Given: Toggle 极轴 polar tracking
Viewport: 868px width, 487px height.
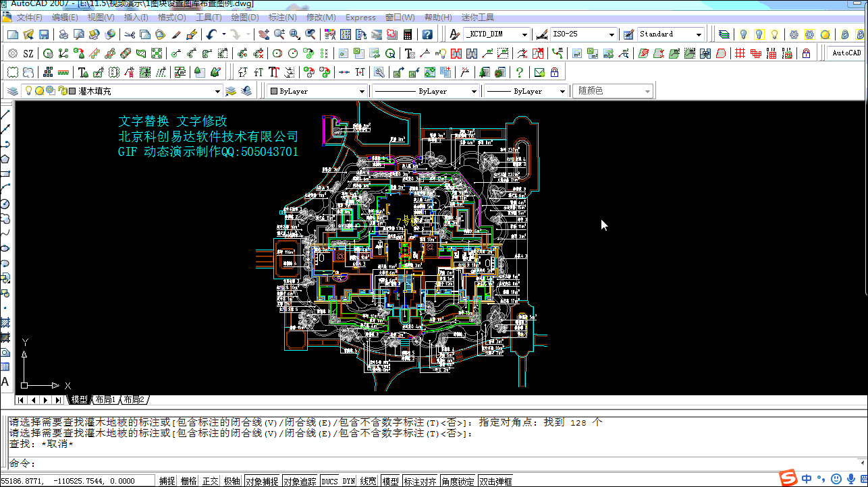Looking at the screenshot, I should (232, 482).
